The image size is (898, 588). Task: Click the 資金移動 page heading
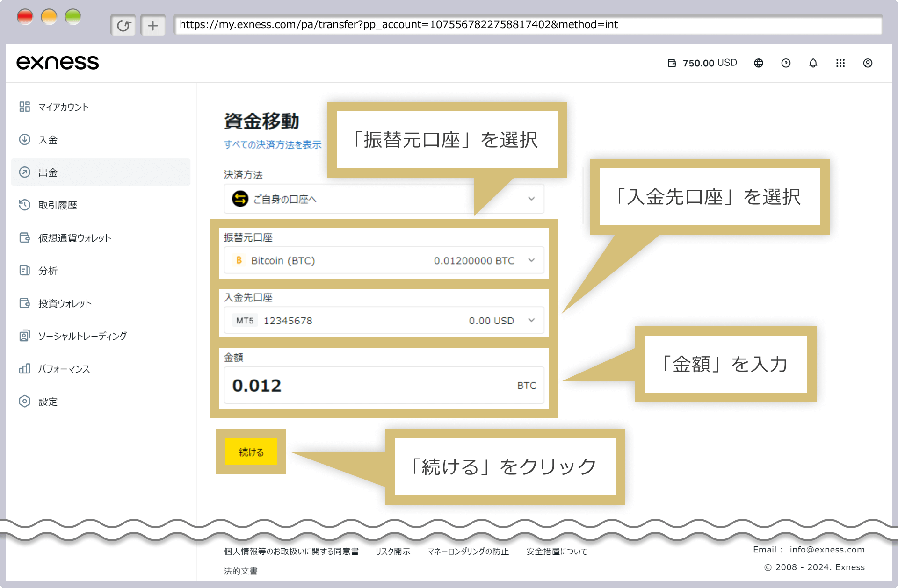tap(261, 121)
